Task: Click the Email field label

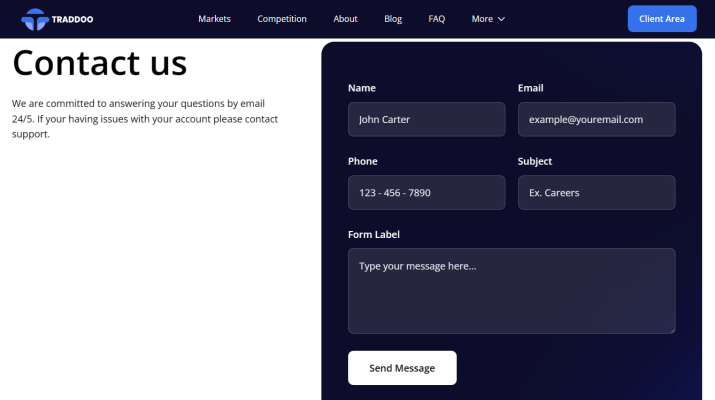Action: tap(530, 88)
